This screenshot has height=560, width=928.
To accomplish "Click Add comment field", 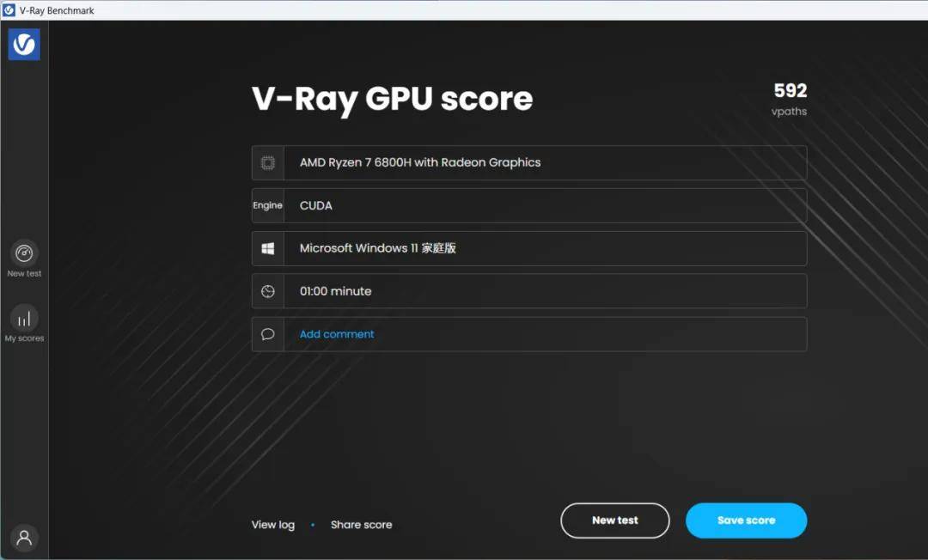I will click(x=529, y=334).
